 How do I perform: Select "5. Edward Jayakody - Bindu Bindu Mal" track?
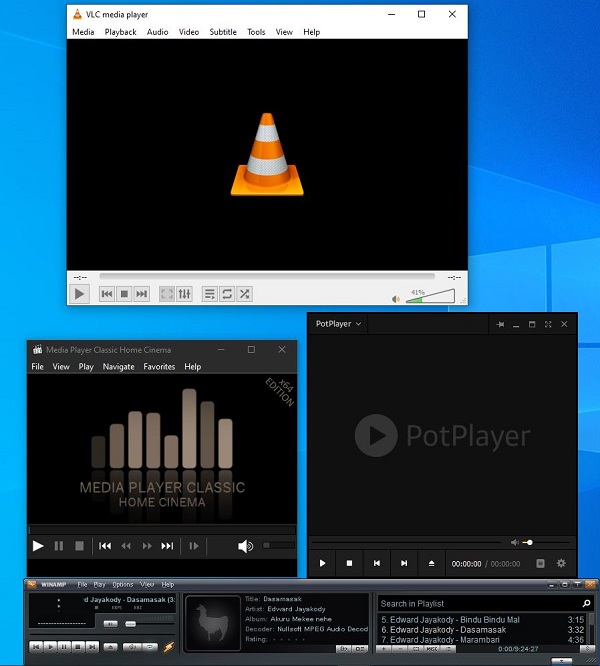click(483, 620)
